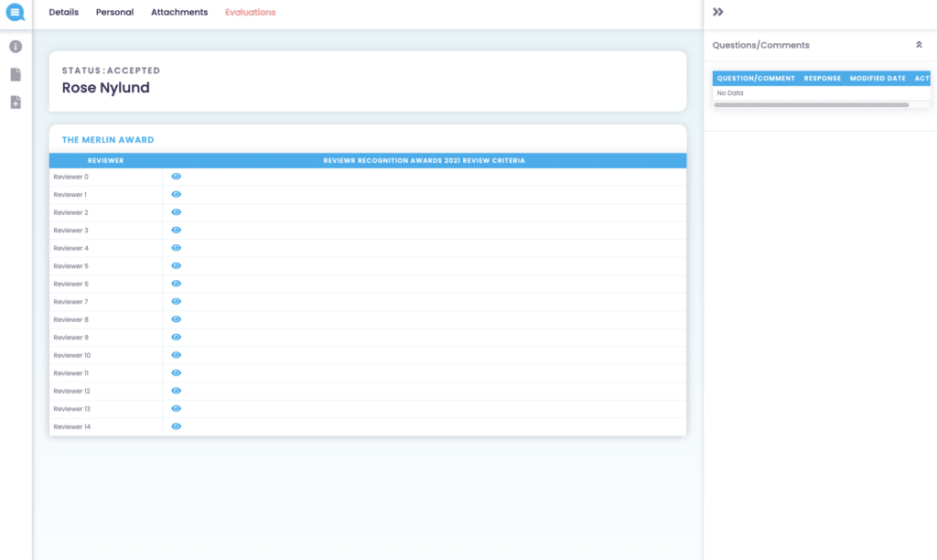This screenshot has width=937, height=560.
Task: Open the info circle sidebar icon
Action: 16,47
